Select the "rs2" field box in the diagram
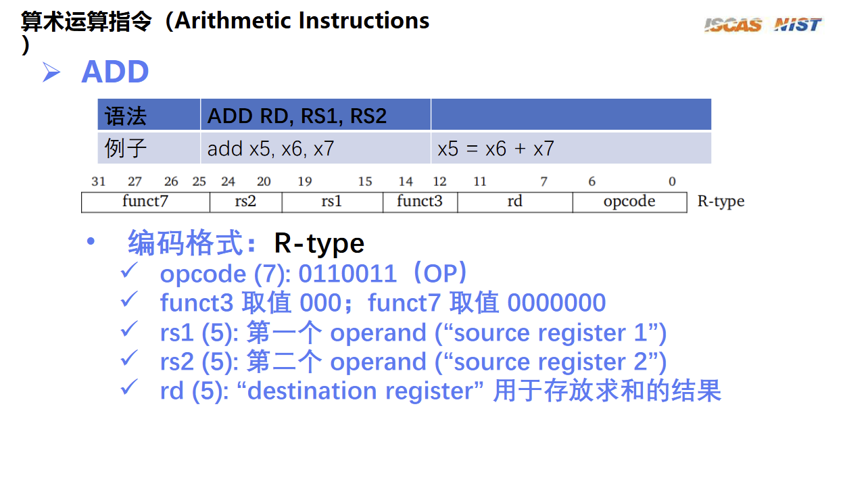The image size is (868, 488). coord(246,202)
